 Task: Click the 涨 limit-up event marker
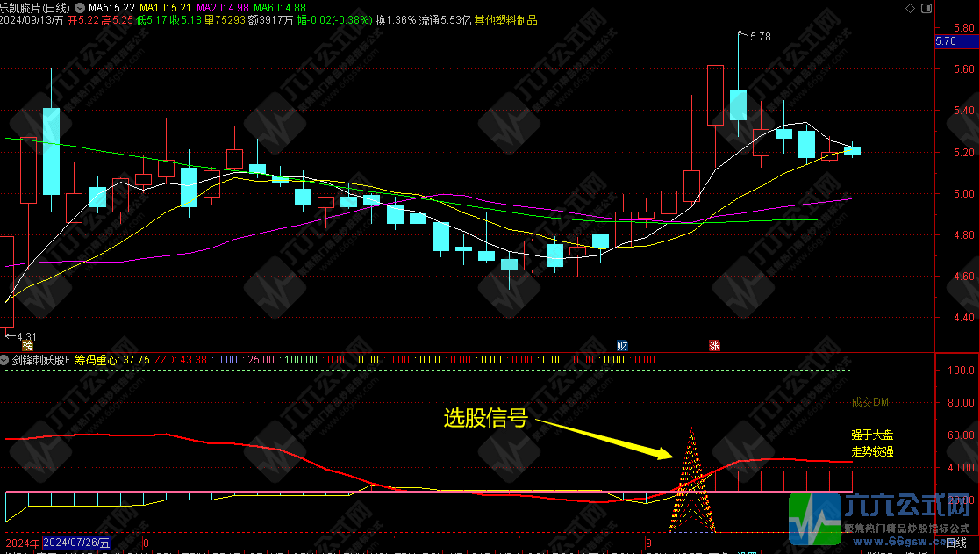[715, 346]
